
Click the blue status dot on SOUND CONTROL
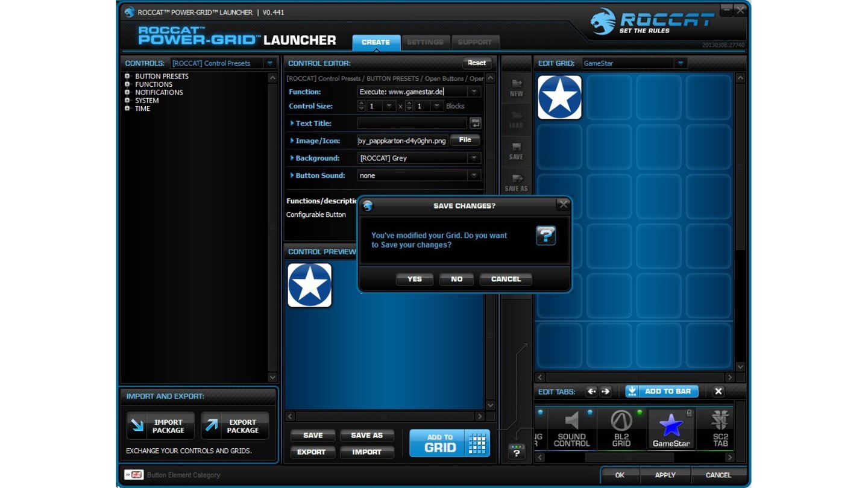pos(590,413)
